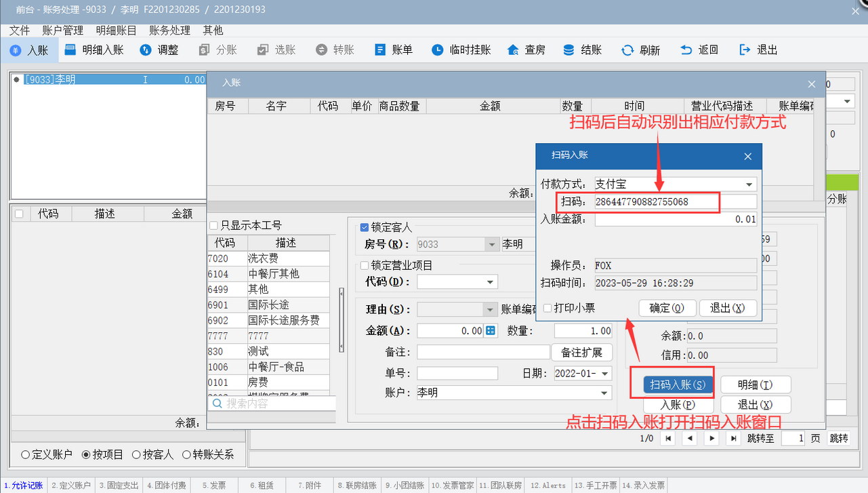This screenshot has width=868, height=493.
Task: Click the 入账金额 input field
Action: [676, 220]
